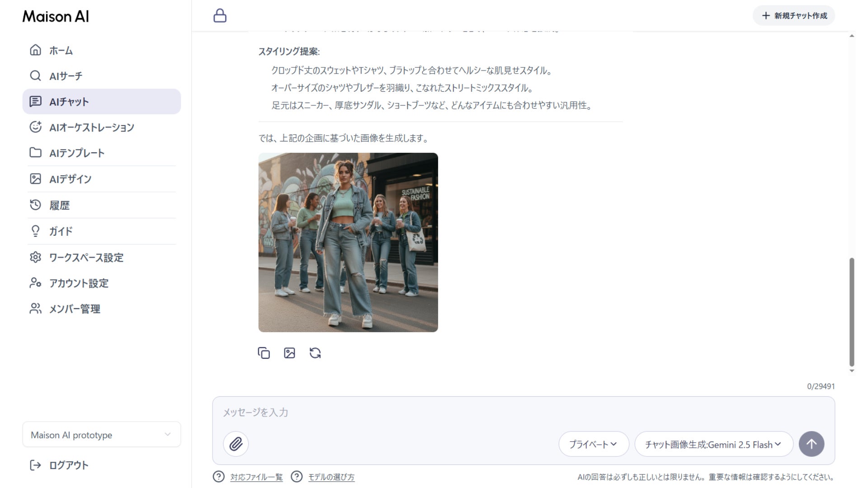
Task: Regenerate response with the refresh icon
Action: click(315, 353)
